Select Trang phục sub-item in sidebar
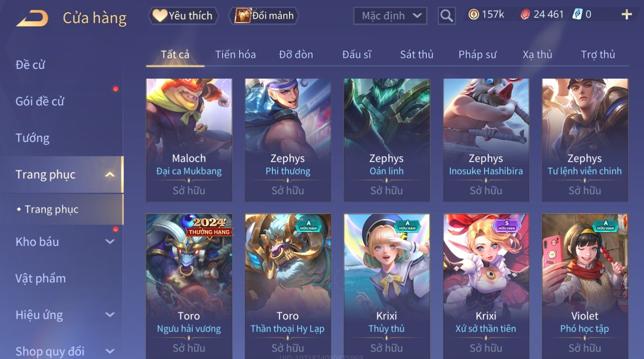This screenshot has height=359, width=644. [x=51, y=209]
